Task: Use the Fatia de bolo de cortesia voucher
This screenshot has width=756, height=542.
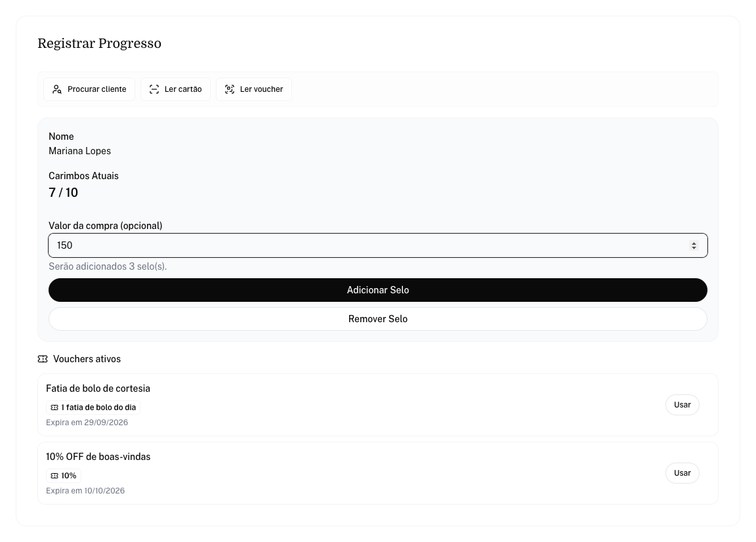Action: tap(682, 405)
